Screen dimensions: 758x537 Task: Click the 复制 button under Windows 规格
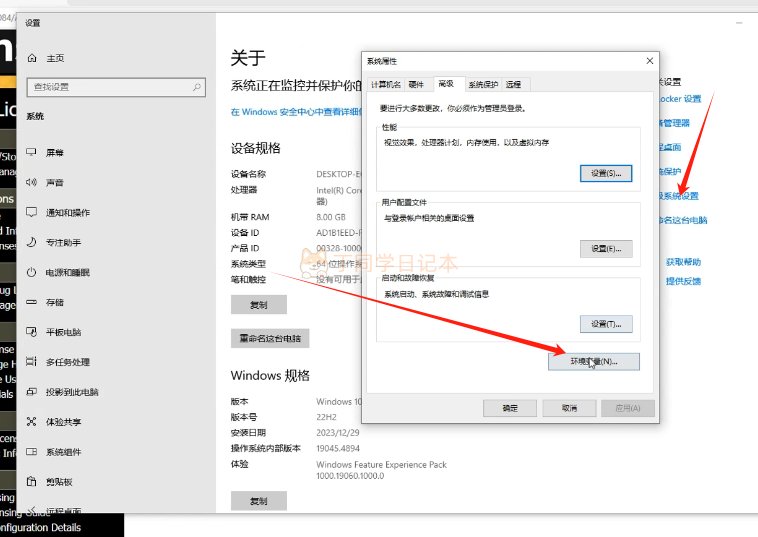[259, 501]
